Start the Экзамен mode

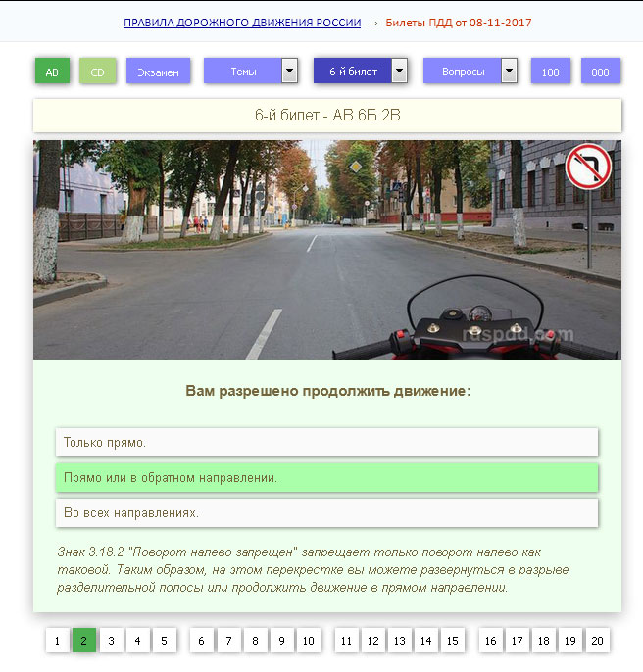click(158, 72)
